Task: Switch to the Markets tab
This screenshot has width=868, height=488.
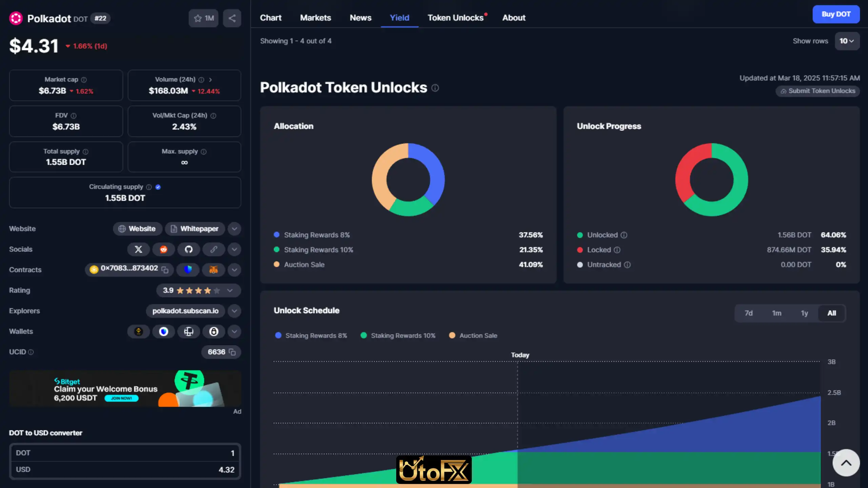Action: [316, 18]
